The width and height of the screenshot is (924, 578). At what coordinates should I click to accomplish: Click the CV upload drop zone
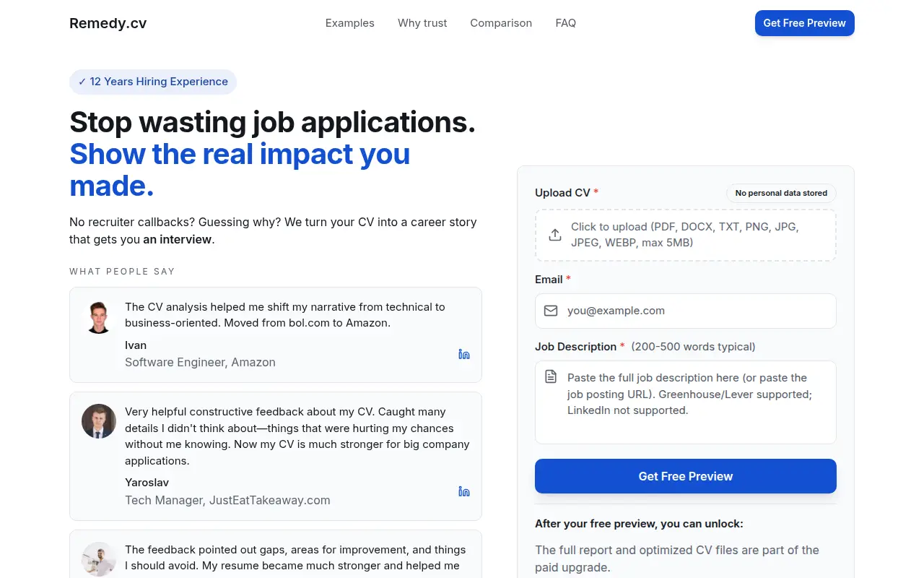[x=686, y=235]
